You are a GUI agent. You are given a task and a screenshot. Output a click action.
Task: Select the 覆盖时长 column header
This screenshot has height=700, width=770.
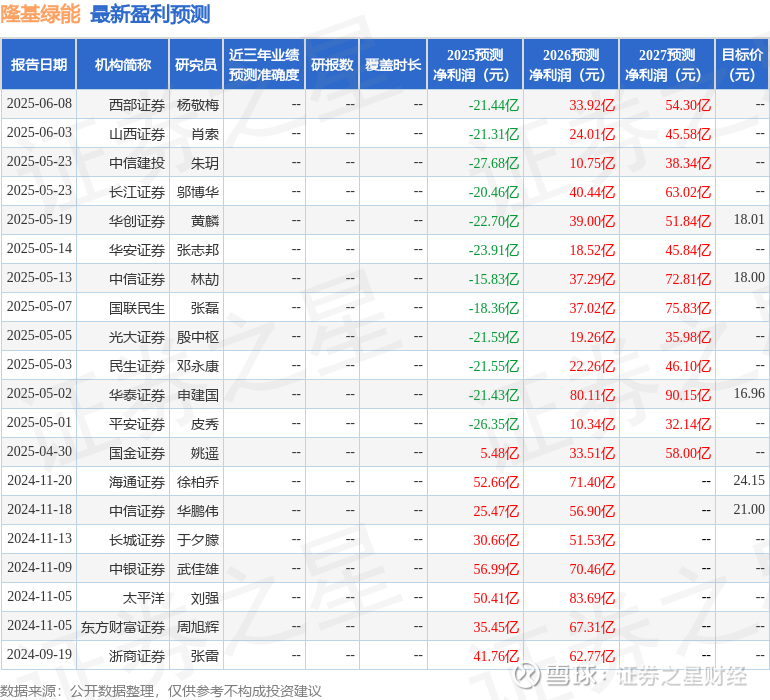[393, 64]
